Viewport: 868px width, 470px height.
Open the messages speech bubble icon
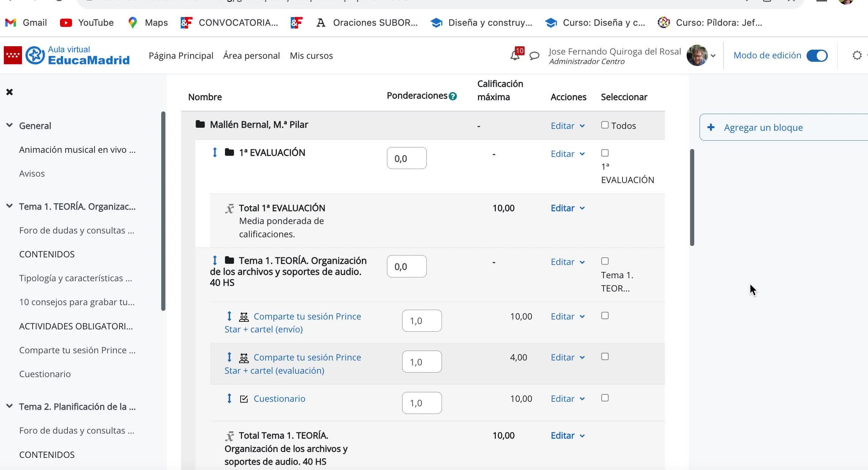click(534, 56)
